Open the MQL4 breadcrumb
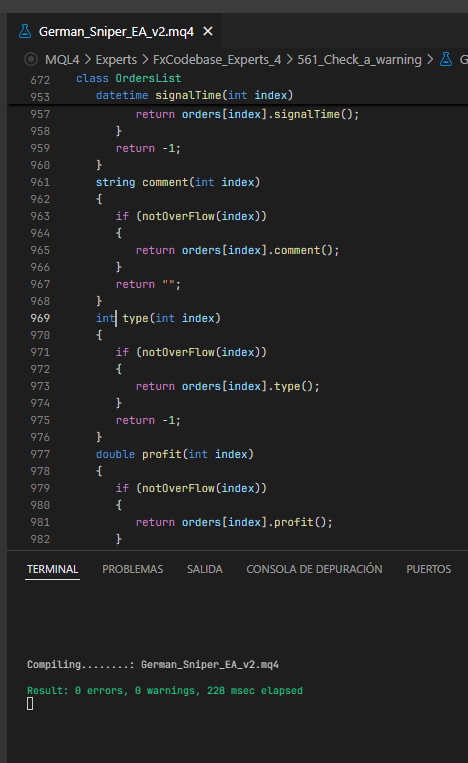The image size is (468, 763). coord(62,59)
